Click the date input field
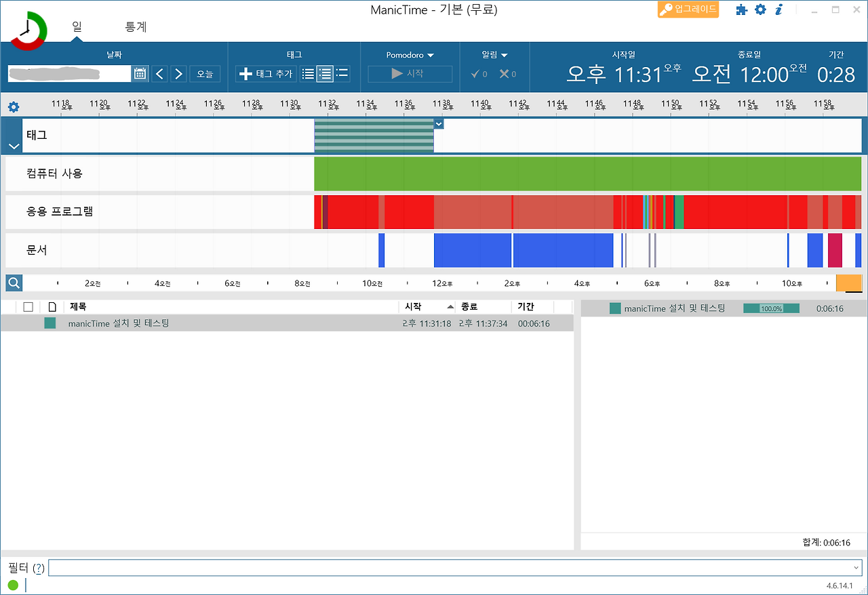 (x=69, y=74)
